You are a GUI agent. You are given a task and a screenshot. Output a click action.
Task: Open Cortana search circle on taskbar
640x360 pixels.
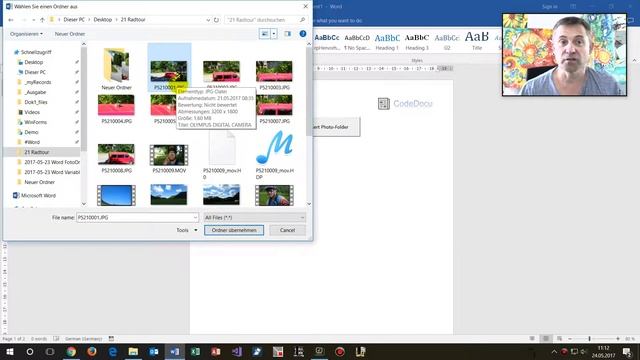pyautogui.click(x=30, y=351)
